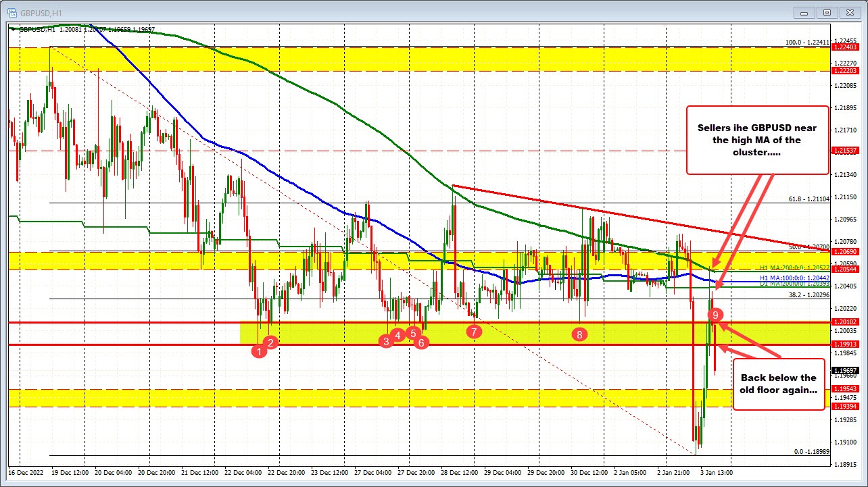Click the Fibonacci label 0.0 - 1.18989
This screenshot has height=487, width=868.
coord(811,451)
